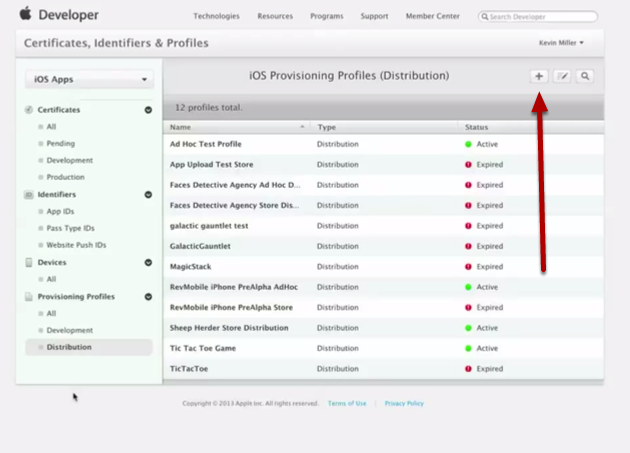Click the Expired icon in MagicStack row
This screenshot has width=630, height=453.
[x=468, y=266]
